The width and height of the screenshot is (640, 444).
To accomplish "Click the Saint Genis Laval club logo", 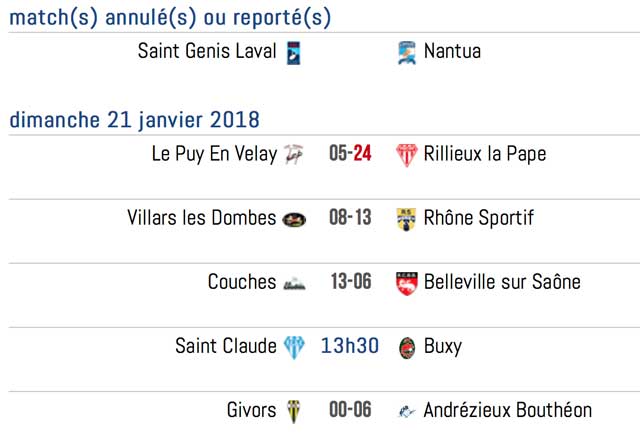I will (294, 52).
